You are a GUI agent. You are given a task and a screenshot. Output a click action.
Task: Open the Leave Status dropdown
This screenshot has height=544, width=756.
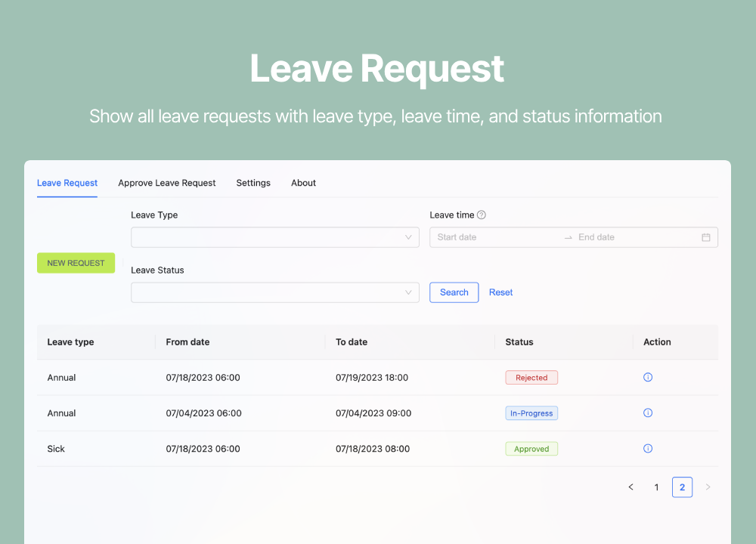(x=274, y=292)
